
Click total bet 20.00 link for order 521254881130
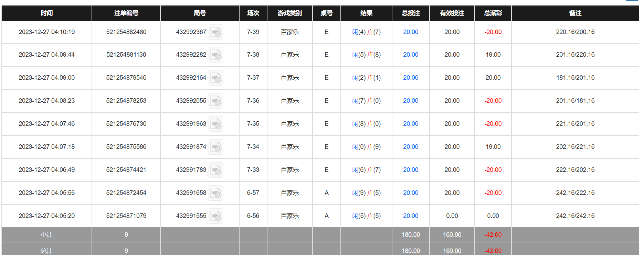point(411,55)
